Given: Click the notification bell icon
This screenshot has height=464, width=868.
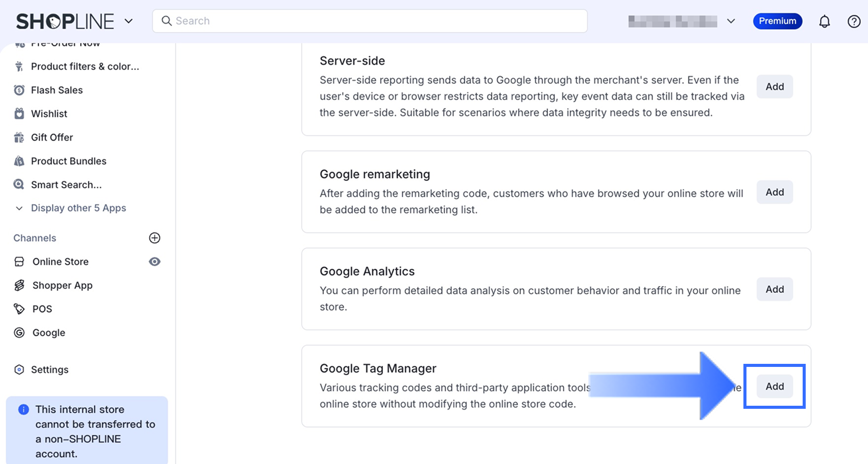Looking at the screenshot, I should (x=824, y=21).
